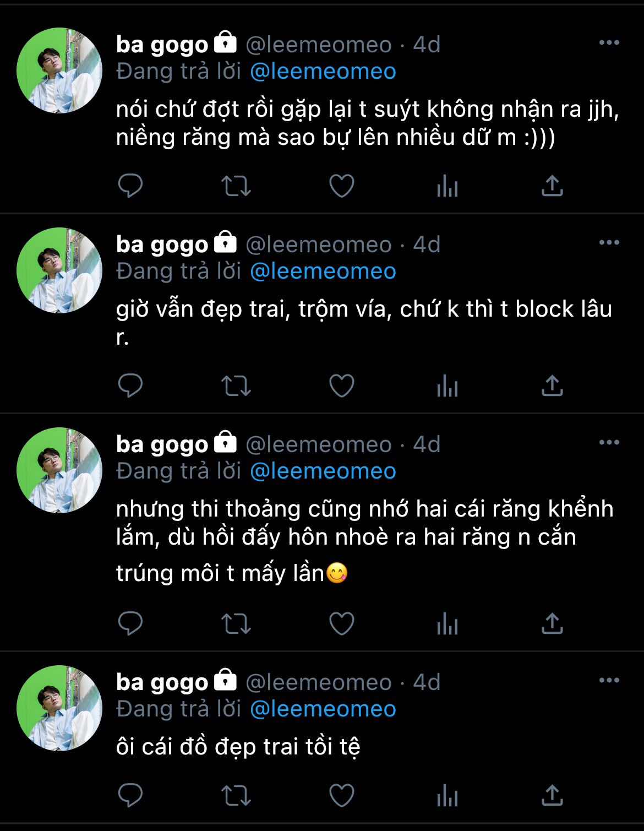This screenshot has height=831, width=644.
Task: Tap the avatar on the last tweet
Action: [59, 708]
